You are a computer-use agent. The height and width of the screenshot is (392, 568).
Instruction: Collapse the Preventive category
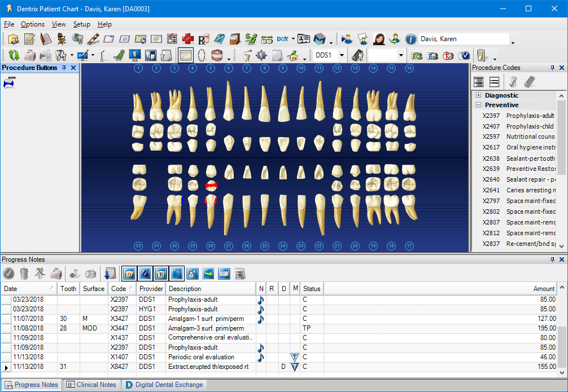tap(478, 104)
